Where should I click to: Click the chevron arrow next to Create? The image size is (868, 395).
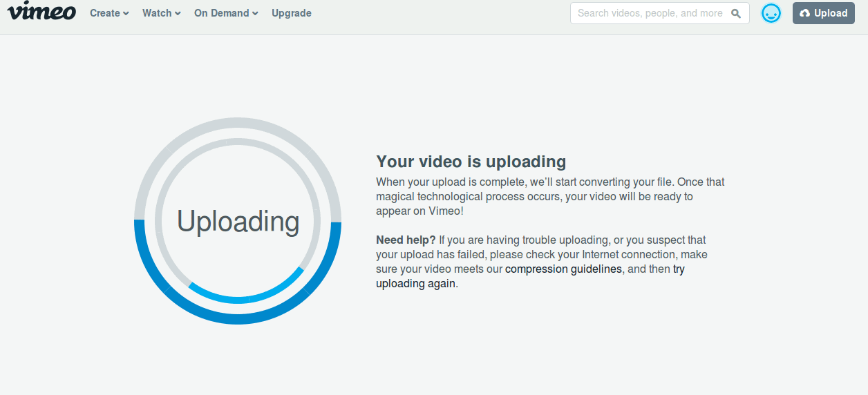(126, 14)
